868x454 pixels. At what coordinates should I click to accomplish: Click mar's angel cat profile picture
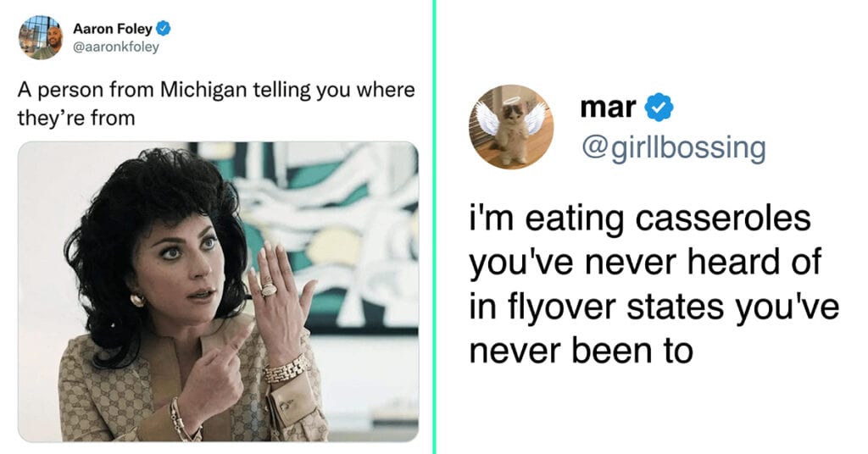511,127
